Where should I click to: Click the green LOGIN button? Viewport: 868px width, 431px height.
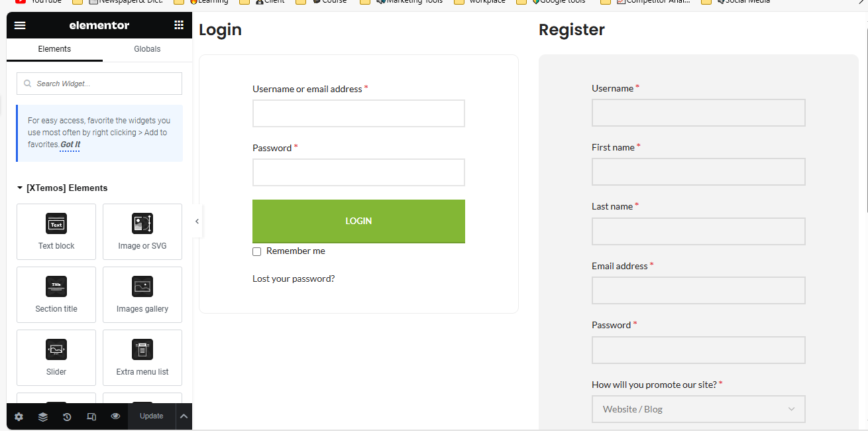[358, 221]
